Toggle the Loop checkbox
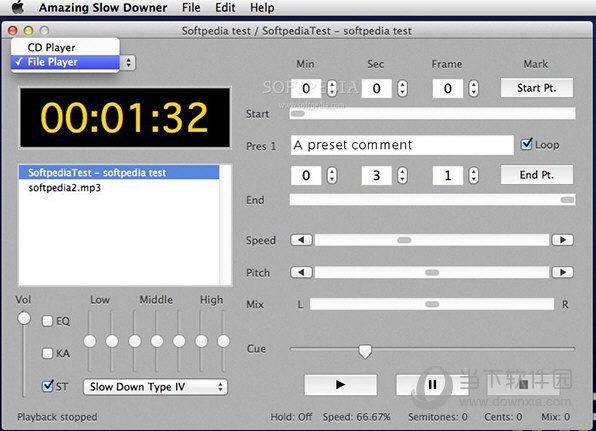The image size is (596, 431). click(x=527, y=144)
